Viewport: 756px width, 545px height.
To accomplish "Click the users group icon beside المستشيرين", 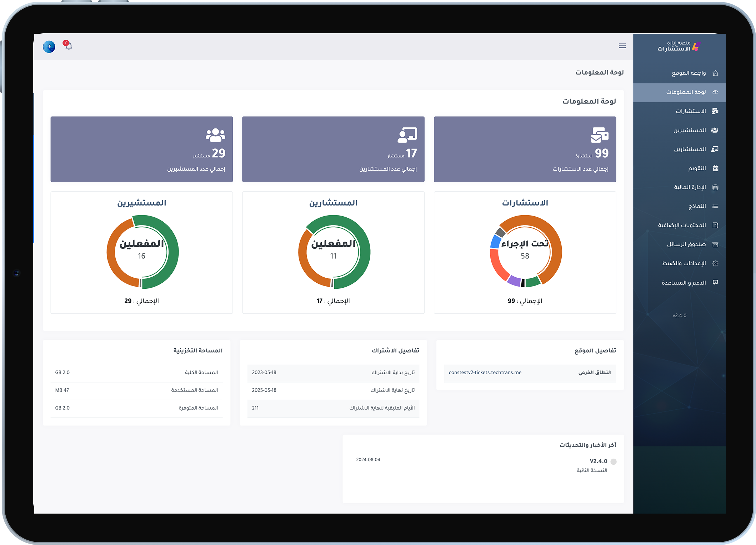I will [x=715, y=130].
